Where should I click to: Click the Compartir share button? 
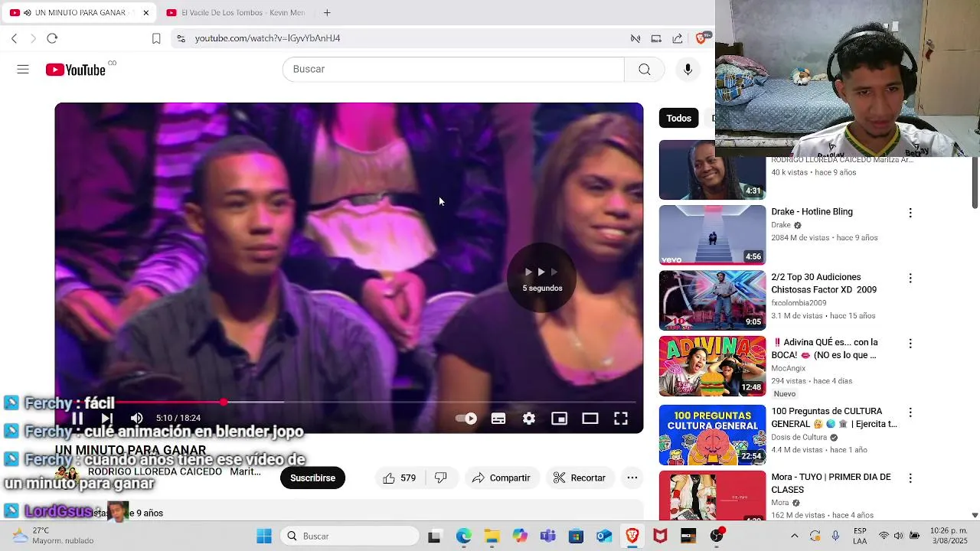501,478
